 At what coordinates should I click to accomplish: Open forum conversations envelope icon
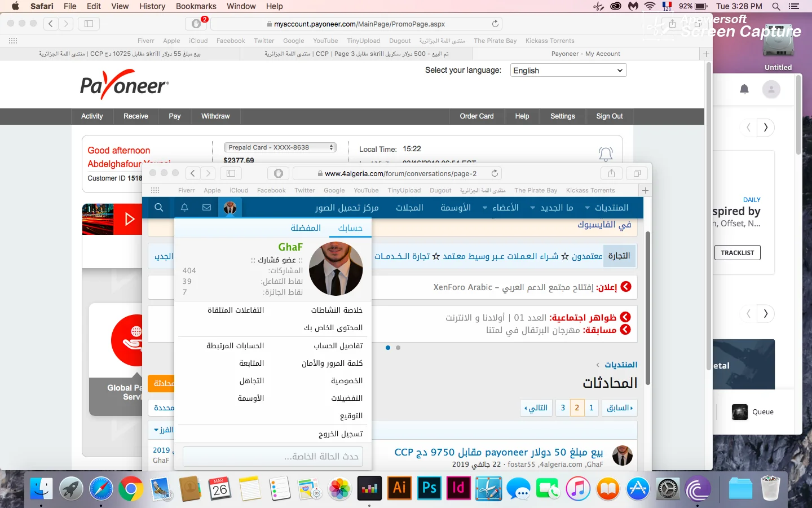point(207,208)
